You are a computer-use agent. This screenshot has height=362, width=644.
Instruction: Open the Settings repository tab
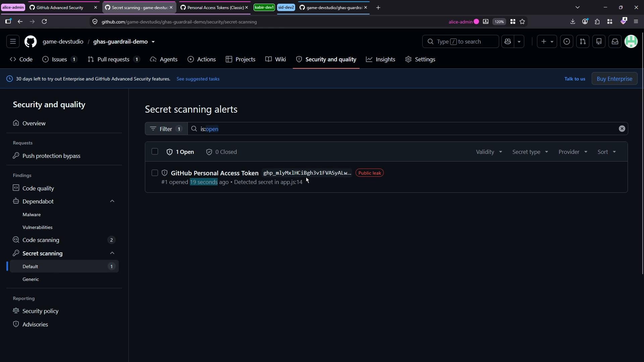[420, 59]
